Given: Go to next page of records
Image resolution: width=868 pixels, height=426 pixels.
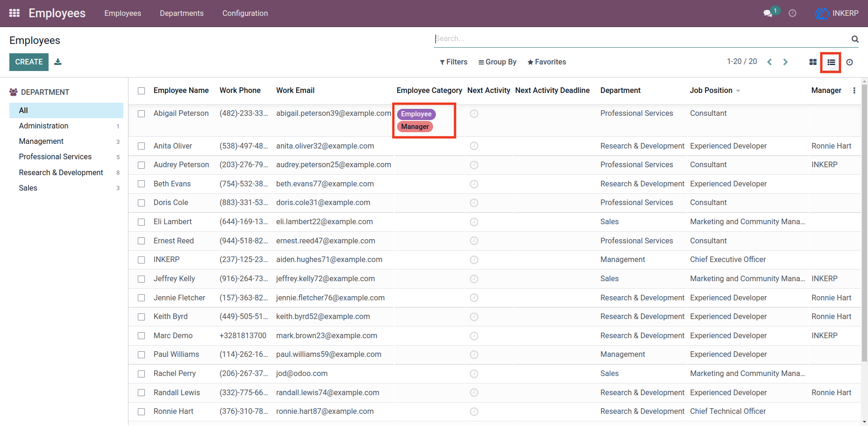Looking at the screenshot, I should (785, 62).
